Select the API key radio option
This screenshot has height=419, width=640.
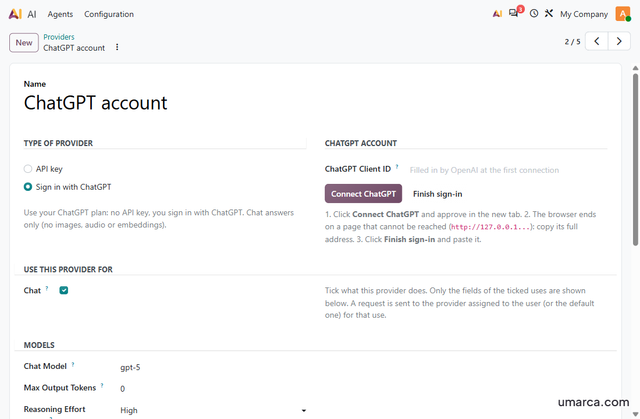pos(28,168)
